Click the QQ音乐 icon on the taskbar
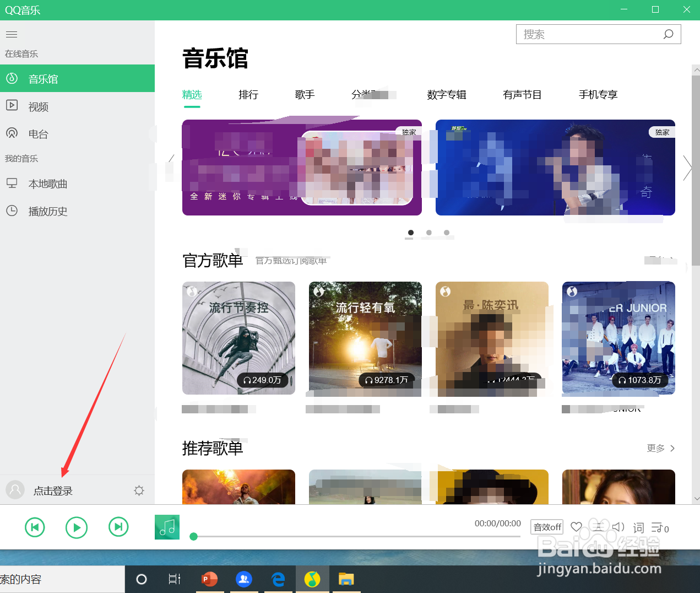Screen dimensions: 700x593 click(x=312, y=579)
